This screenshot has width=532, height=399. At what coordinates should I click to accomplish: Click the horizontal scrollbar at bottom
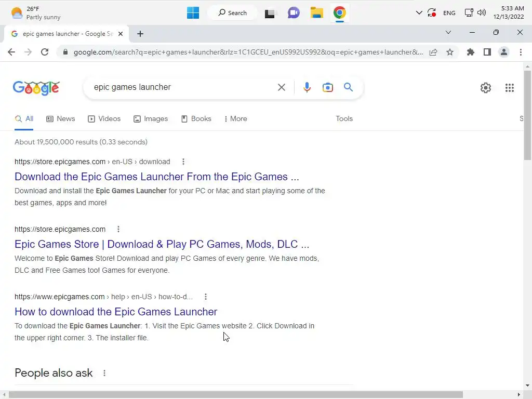point(236,395)
